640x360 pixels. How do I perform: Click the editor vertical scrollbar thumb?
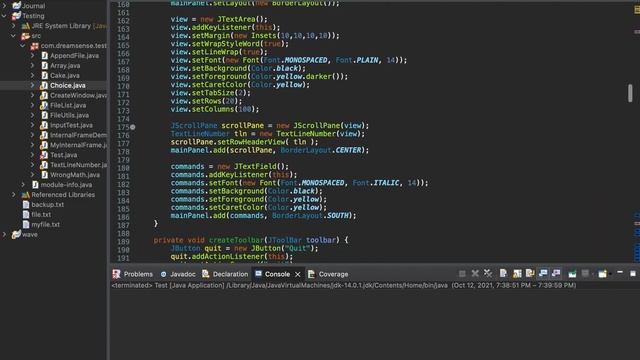[x=630, y=93]
